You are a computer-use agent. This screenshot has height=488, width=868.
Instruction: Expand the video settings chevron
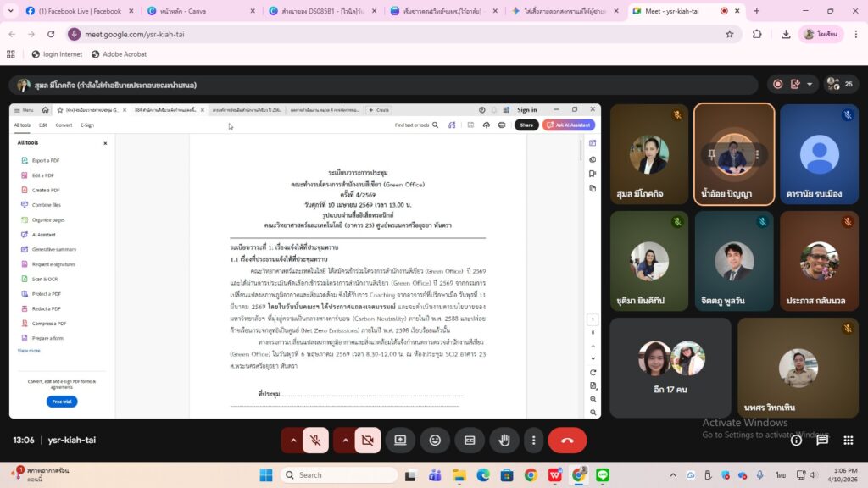click(345, 441)
